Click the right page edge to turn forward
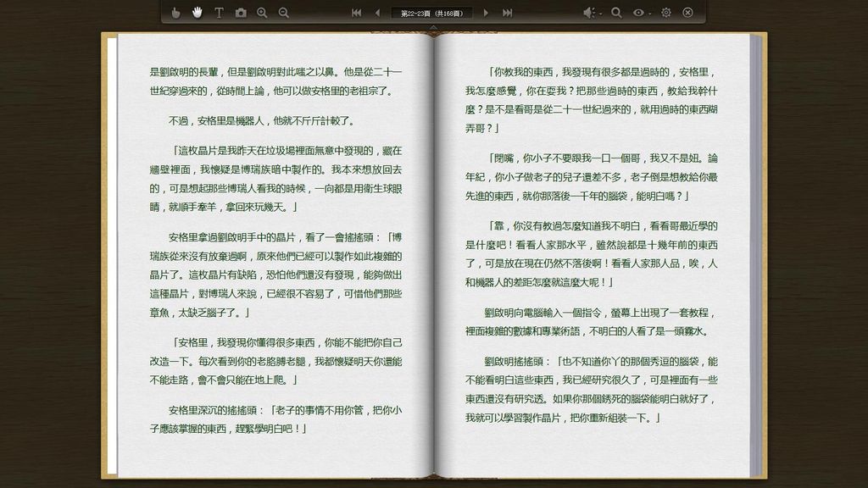The width and height of the screenshot is (868, 488). tap(757, 254)
